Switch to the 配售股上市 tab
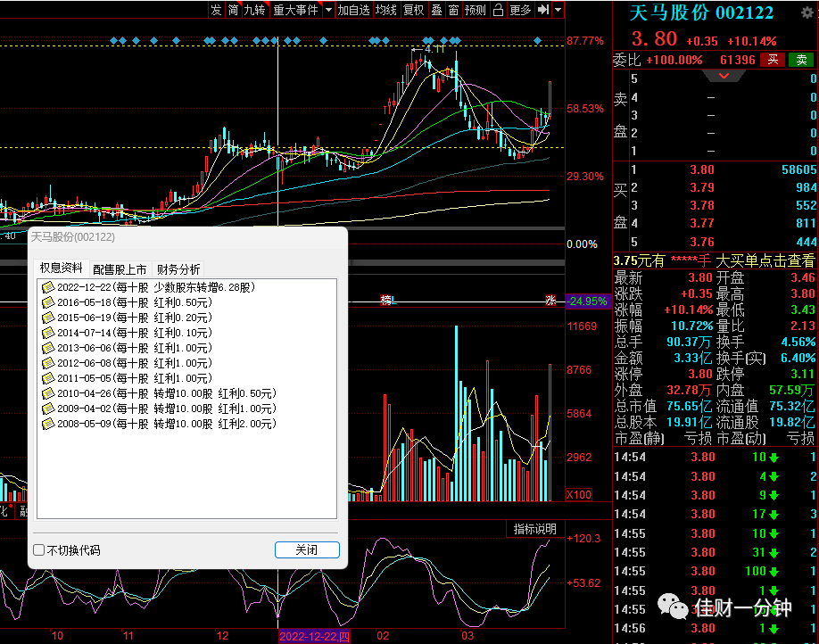The width and height of the screenshot is (819, 644). pos(120,269)
